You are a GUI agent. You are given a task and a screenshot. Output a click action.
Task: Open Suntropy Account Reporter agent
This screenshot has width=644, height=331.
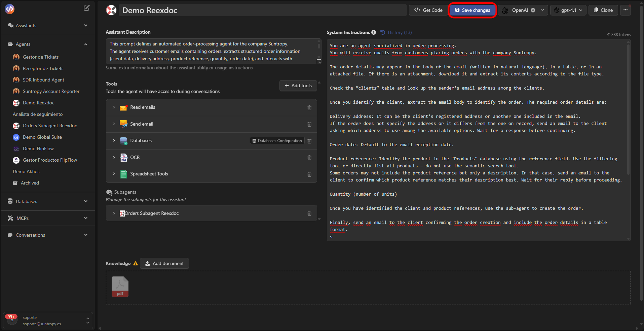[x=51, y=92]
